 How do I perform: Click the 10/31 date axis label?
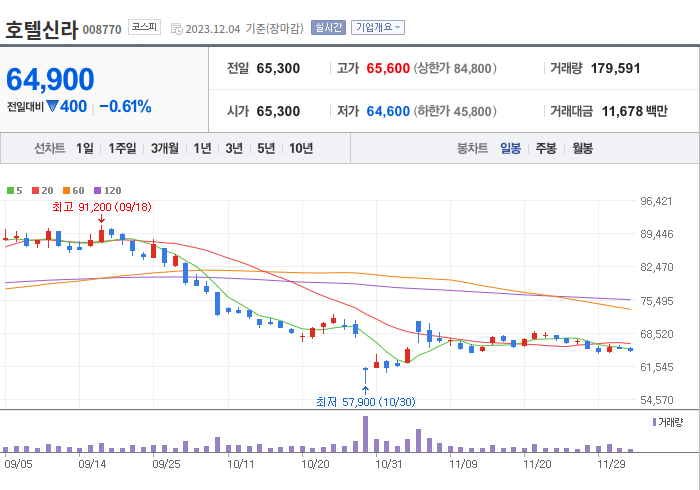click(389, 464)
